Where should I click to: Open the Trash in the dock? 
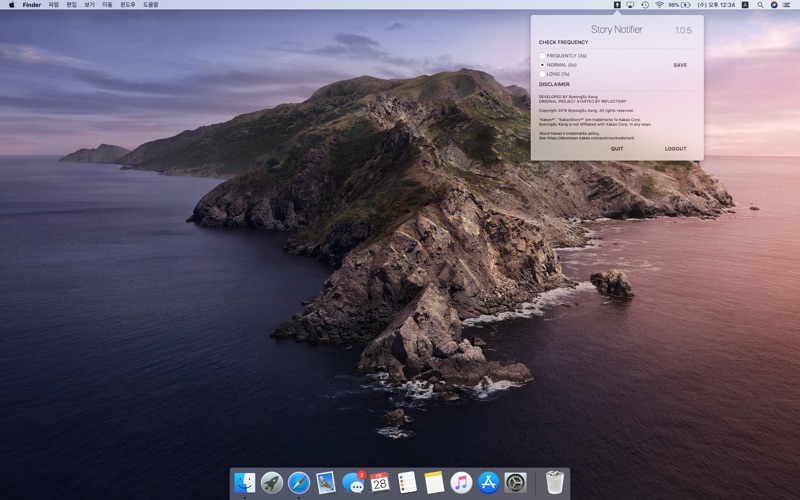coord(555,483)
